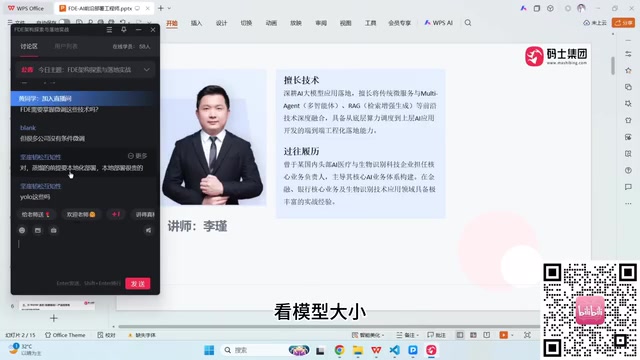Click the 未上云 cloud status button
This screenshot has width=640, height=360.
point(595,23)
